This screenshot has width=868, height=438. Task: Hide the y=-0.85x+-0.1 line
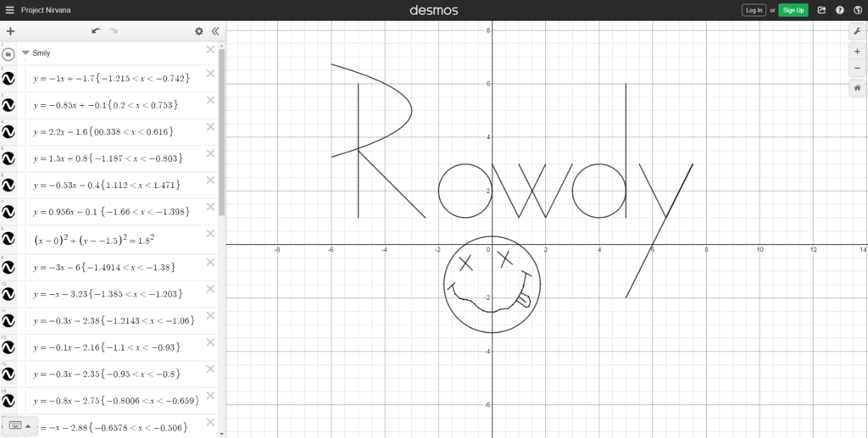[8, 105]
